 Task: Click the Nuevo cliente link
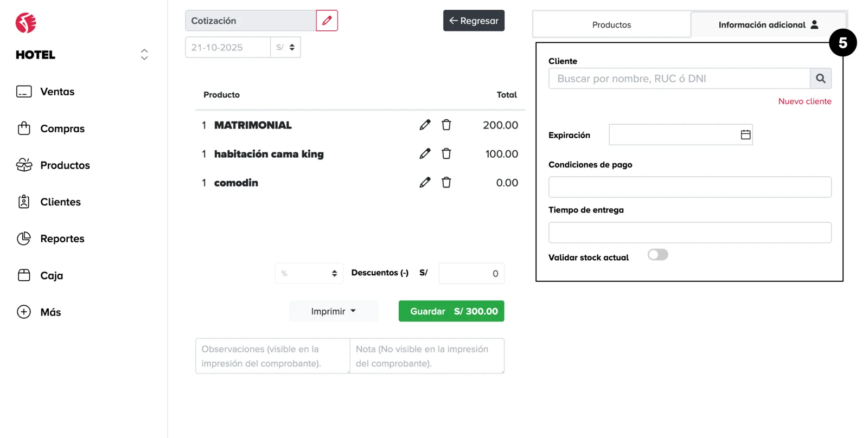(805, 101)
